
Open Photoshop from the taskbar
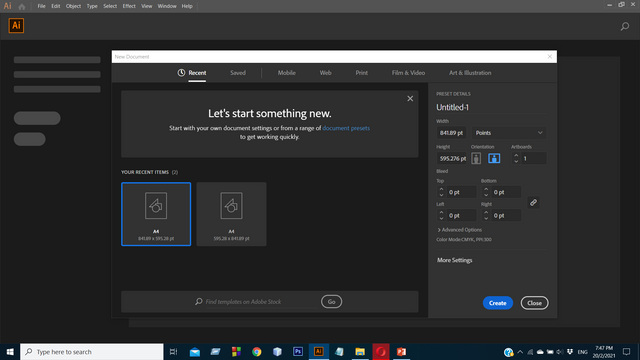tap(298, 351)
